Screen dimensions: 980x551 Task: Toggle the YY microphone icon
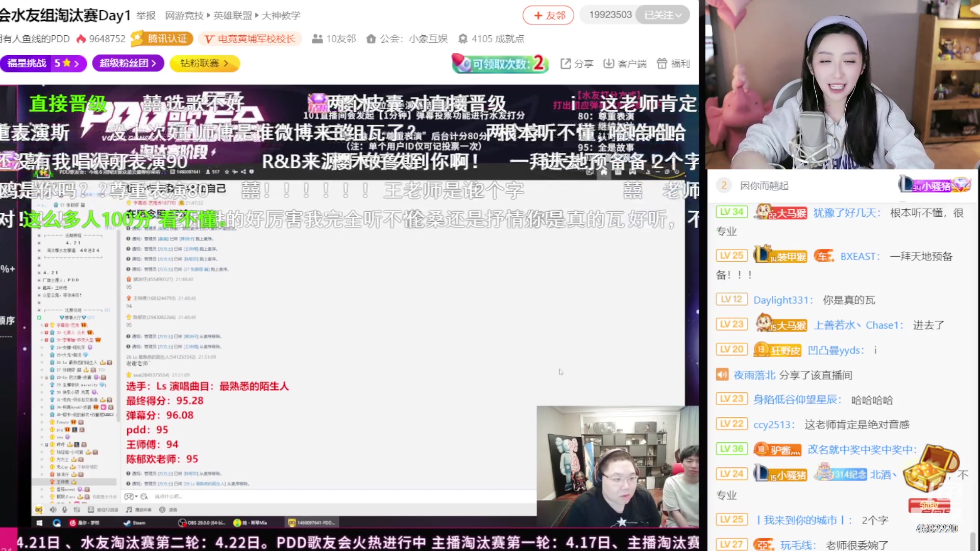click(x=65, y=510)
